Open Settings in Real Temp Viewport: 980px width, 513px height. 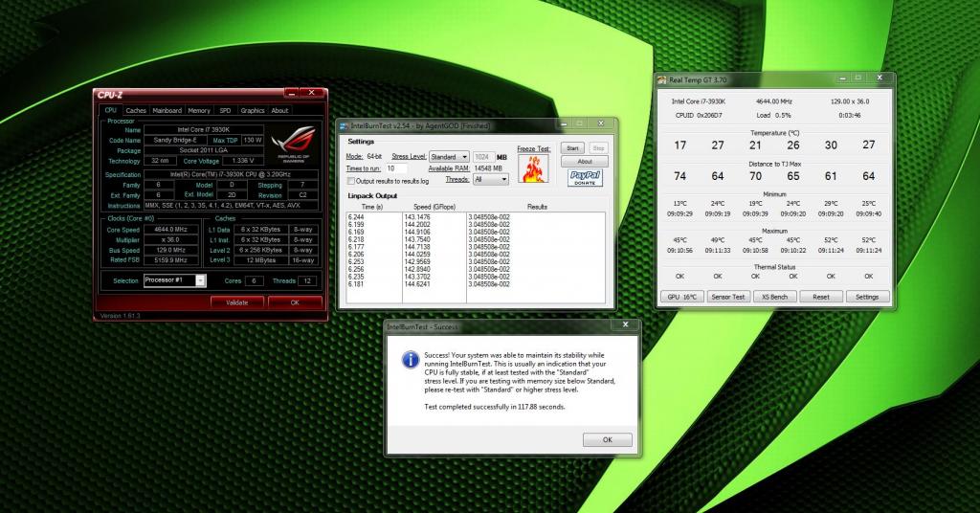[x=867, y=297]
